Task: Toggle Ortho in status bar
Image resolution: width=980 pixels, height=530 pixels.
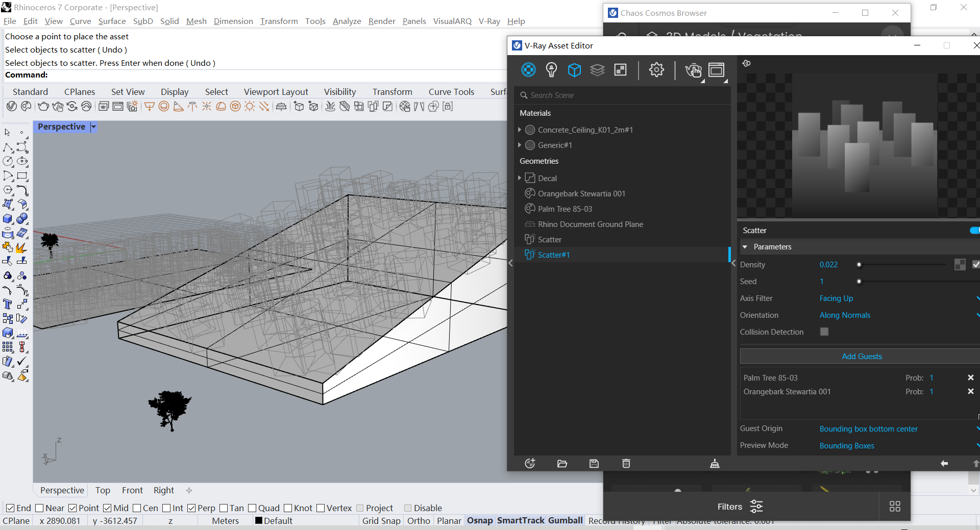Action: pos(419,521)
